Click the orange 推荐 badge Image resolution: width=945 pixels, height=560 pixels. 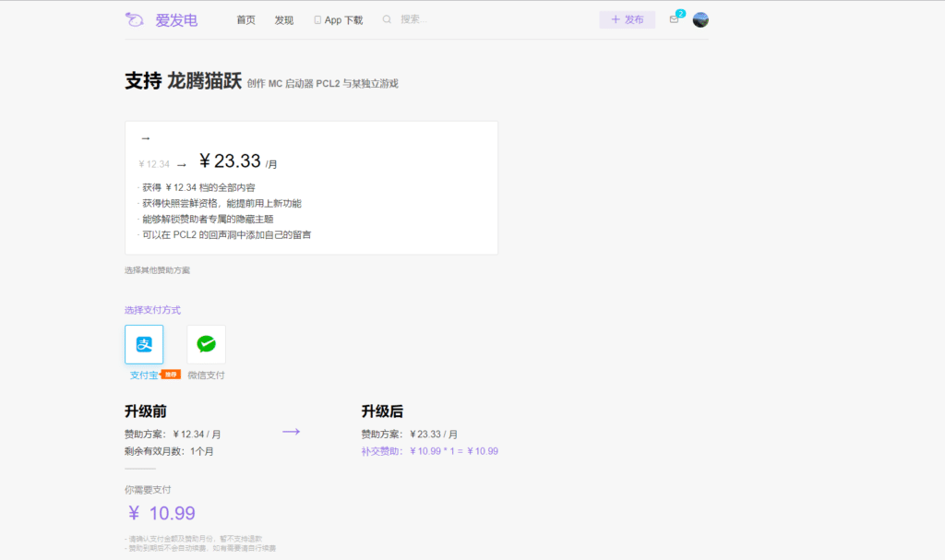click(x=171, y=375)
